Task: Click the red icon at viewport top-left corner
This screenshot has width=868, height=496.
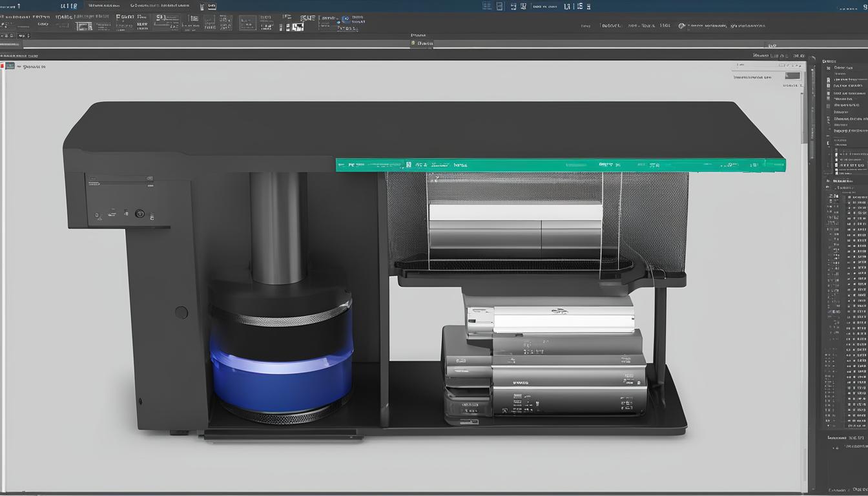Action: point(3,66)
